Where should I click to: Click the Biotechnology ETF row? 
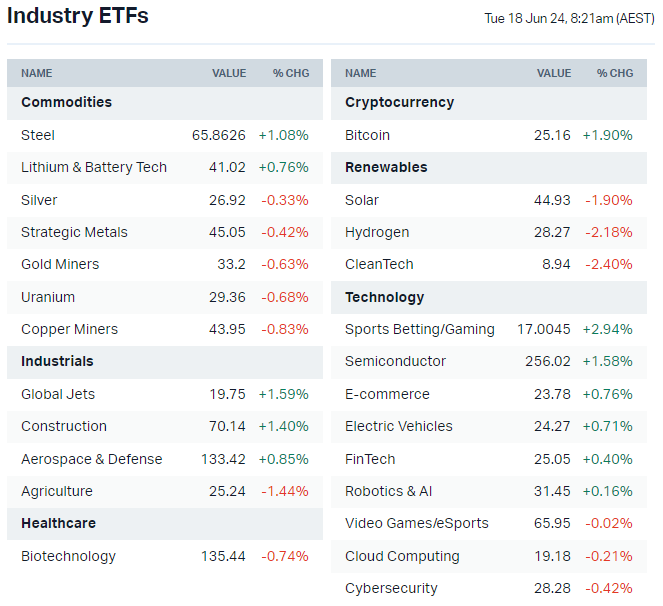tap(68, 556)
